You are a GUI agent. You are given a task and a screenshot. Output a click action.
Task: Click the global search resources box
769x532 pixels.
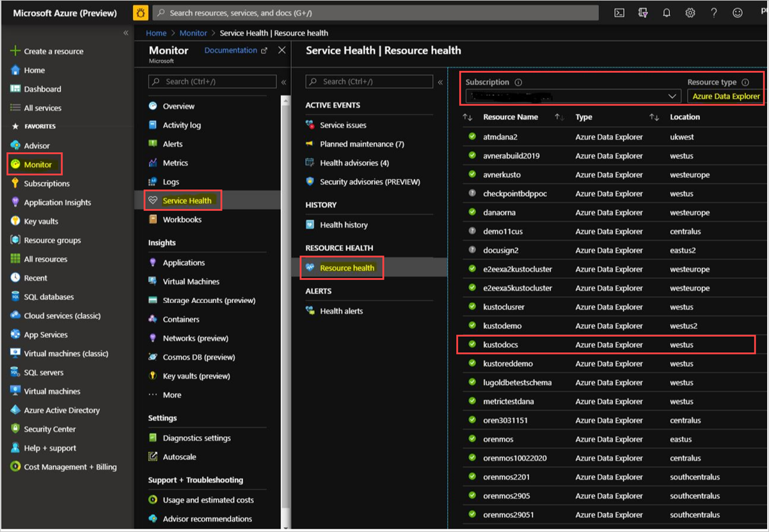(x=375, y=13)
